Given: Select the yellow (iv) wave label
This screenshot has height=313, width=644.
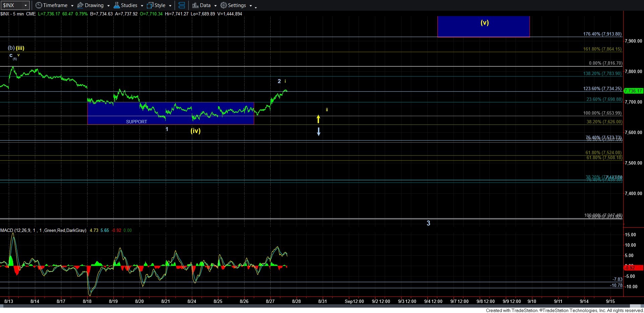Looking at the screenshot, I should (196, 131).
